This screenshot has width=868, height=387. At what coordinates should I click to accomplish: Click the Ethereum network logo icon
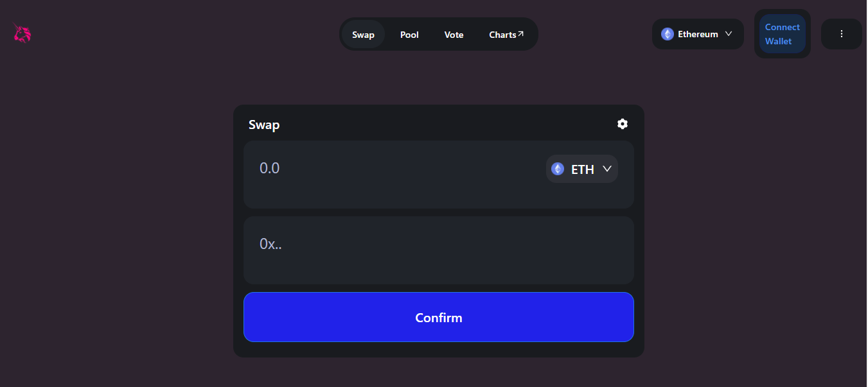point(668,34)
